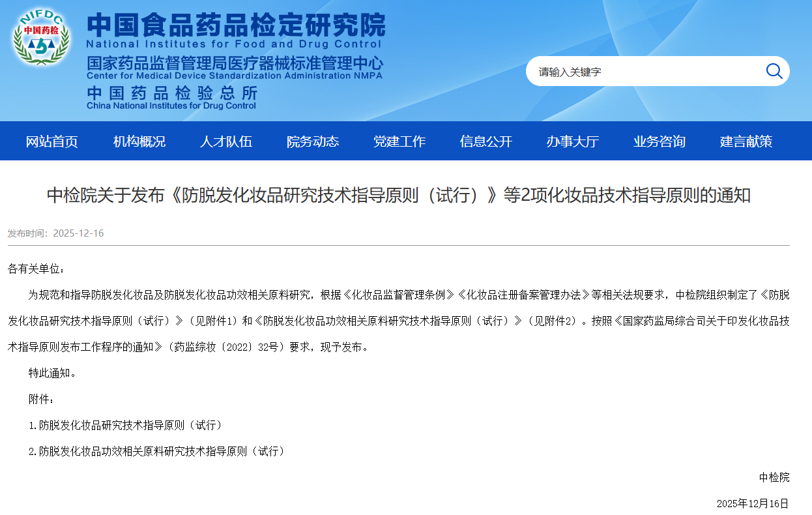Click the NIFDC circular logo
Screen dimensions: 812x515
click(x=41, y=37)
